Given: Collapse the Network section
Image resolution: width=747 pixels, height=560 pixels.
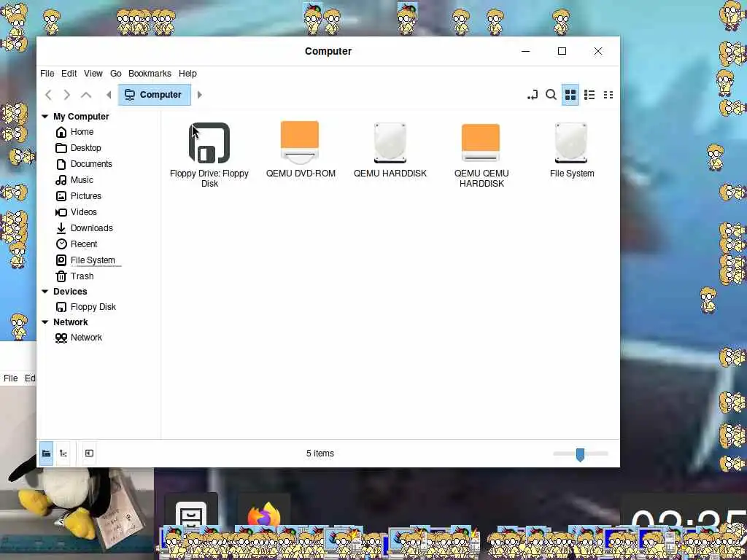Looking at the screenshot, I should point(44,322).
